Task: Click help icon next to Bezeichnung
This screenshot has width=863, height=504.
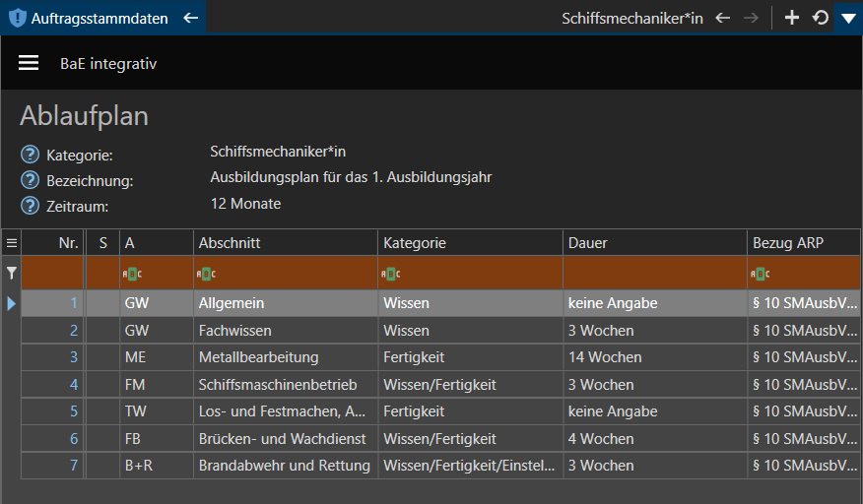Action: (30, 180)
